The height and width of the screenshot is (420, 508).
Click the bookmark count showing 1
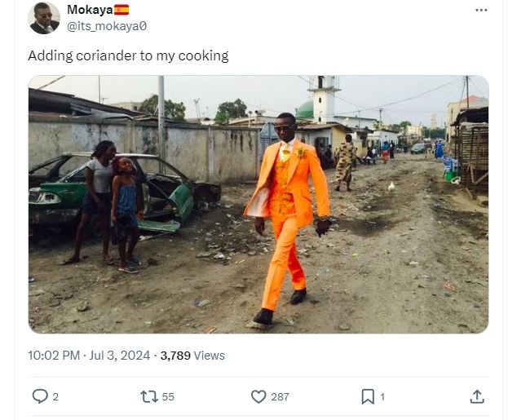point(382,397)
